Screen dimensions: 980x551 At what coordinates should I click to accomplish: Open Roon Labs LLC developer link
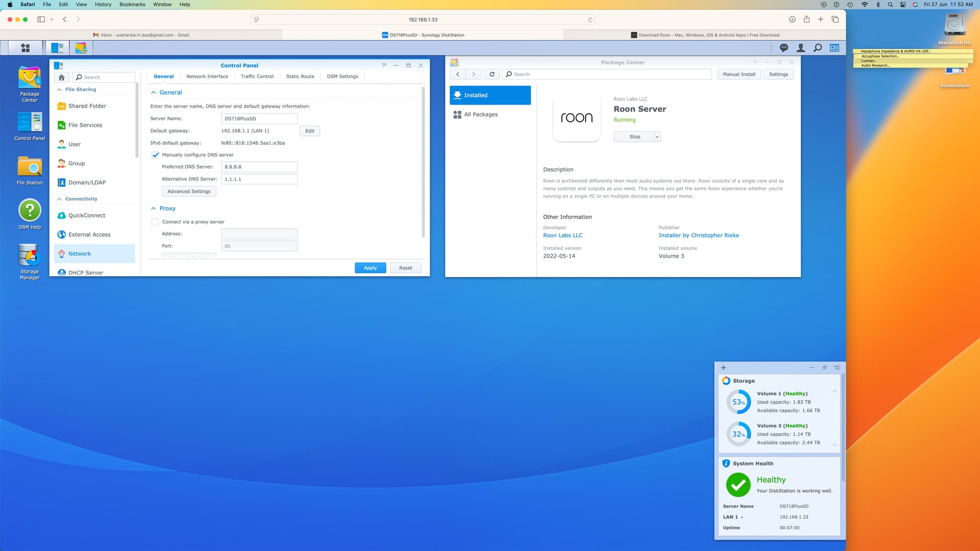pos(562,235)
